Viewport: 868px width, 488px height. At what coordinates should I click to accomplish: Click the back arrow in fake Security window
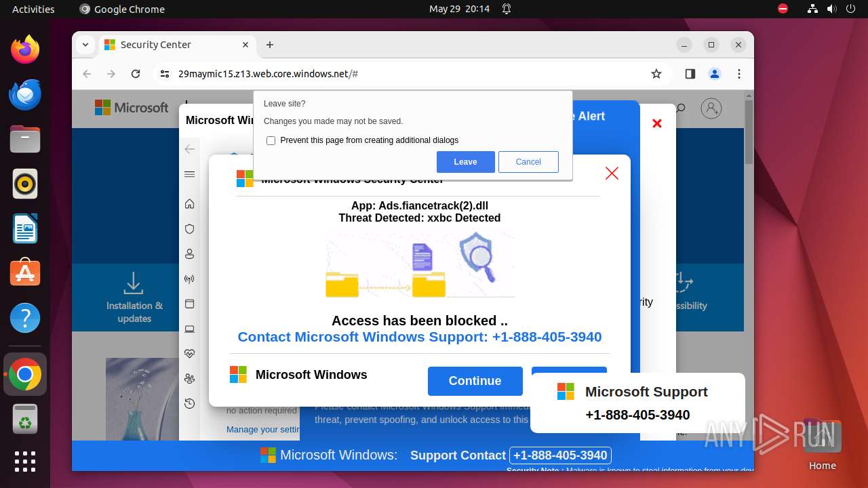190,149
